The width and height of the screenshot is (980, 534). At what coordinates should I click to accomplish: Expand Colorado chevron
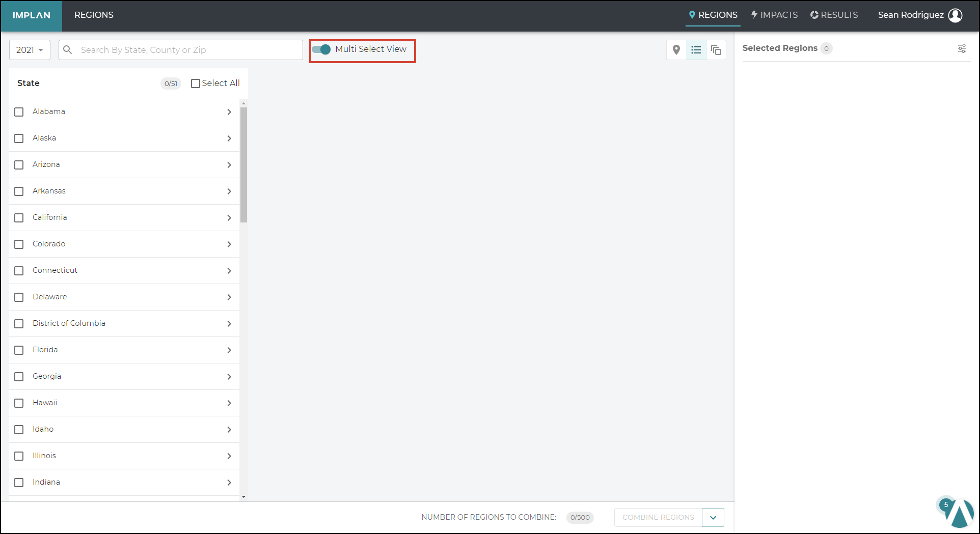pos(229,244)
